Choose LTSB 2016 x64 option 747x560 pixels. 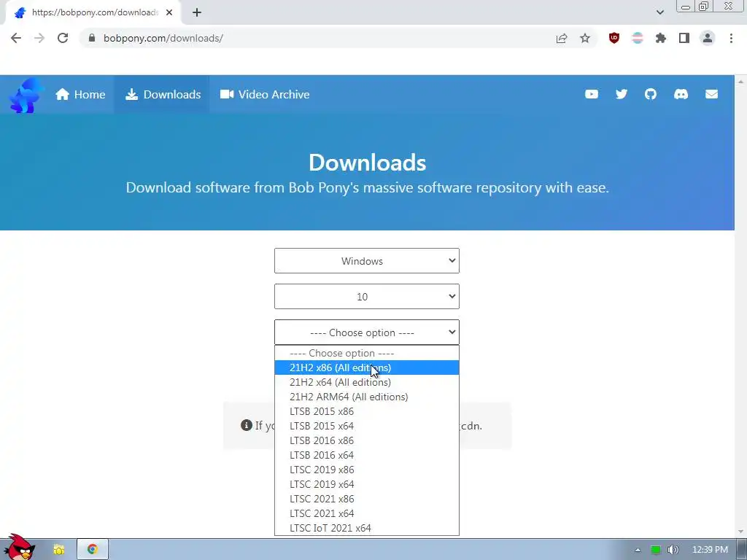[367, 455]
